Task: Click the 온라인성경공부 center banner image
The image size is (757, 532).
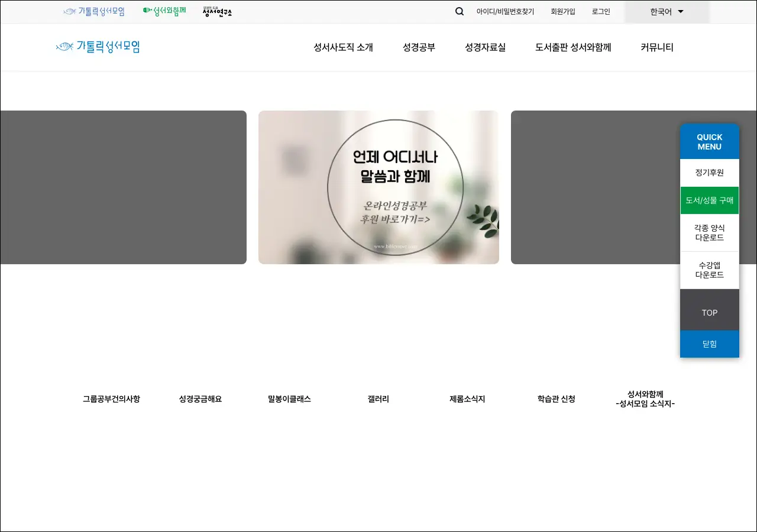Action: (x=378, y=187)
